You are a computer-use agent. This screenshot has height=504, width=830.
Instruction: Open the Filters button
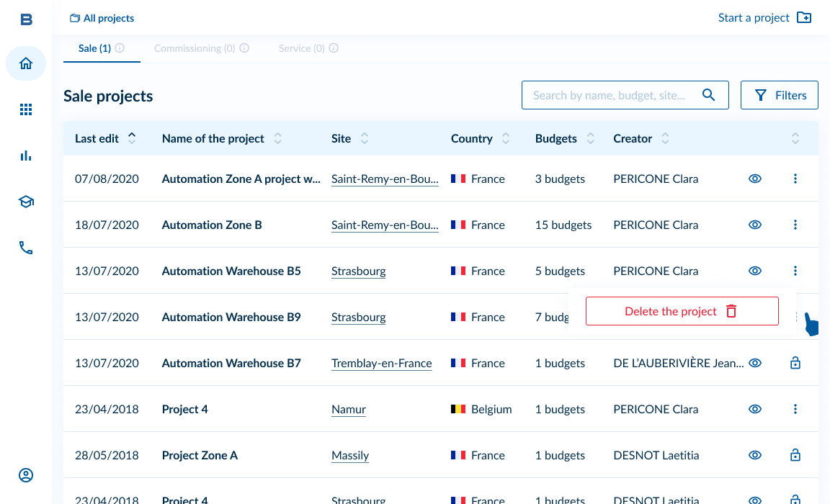pyautogui.click(x=780, y=95)
